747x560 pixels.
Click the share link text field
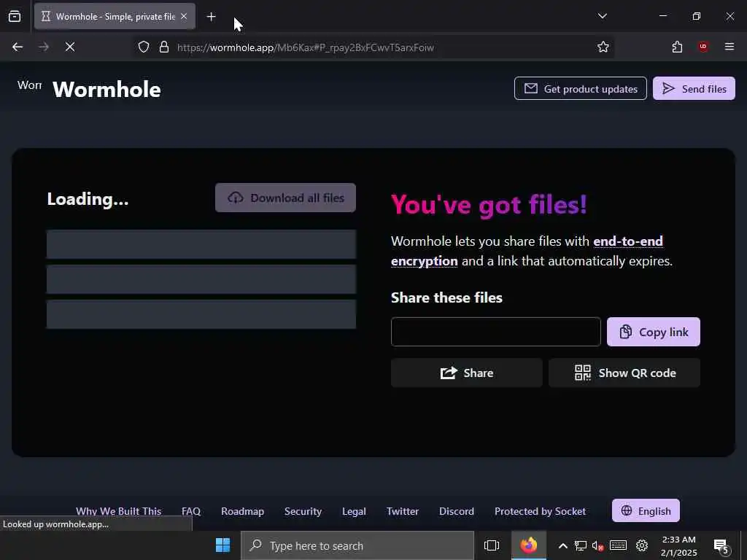pos(495,332)
